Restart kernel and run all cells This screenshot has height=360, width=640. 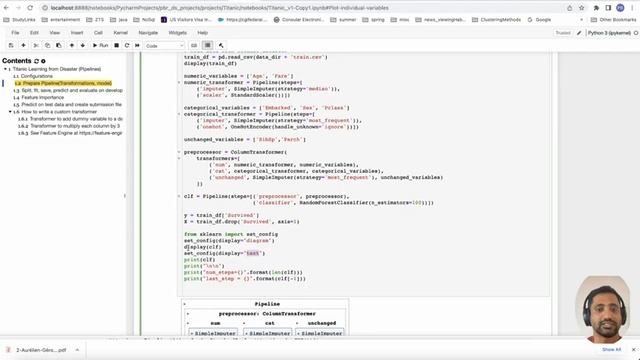click(137, 45)
